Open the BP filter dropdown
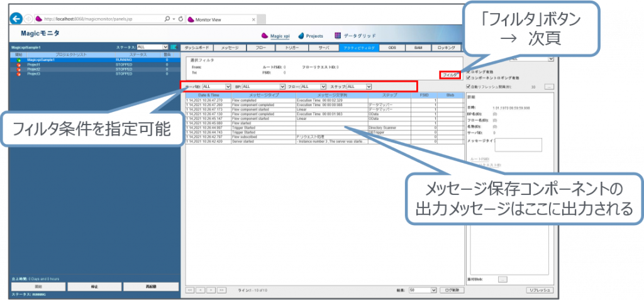The image size is (644, 300). (x=264, y=86)
